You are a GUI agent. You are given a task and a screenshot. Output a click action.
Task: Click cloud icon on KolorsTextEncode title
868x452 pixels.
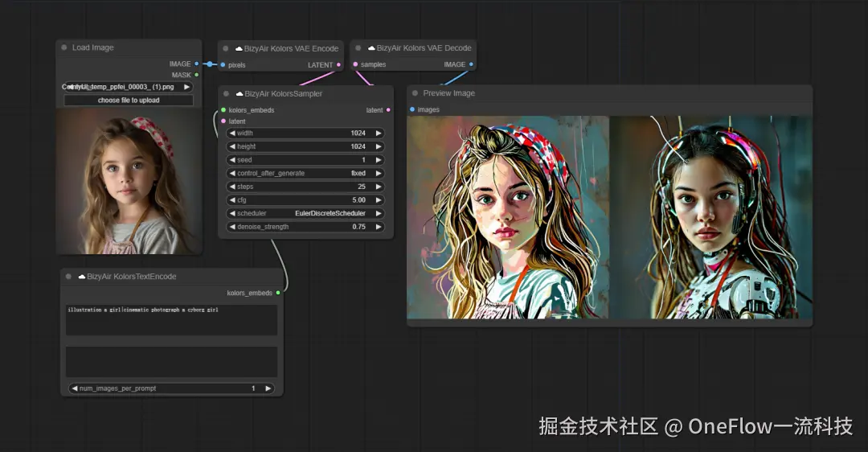(82, 277)
